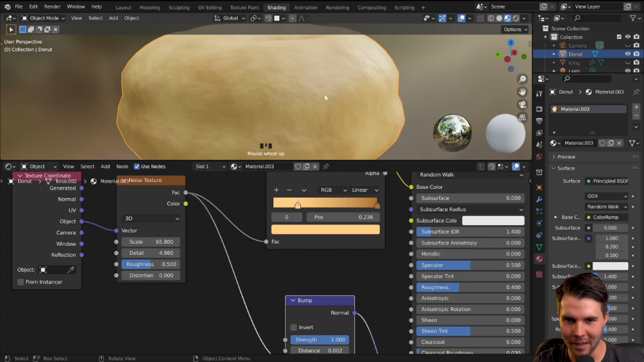Click the zoom magnifier icon in viewport

point(522,79)
